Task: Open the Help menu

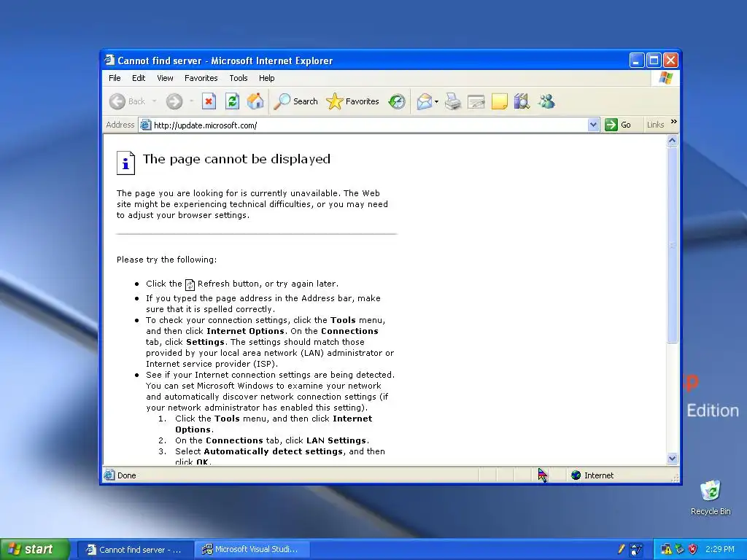Action: click(267, 78)
